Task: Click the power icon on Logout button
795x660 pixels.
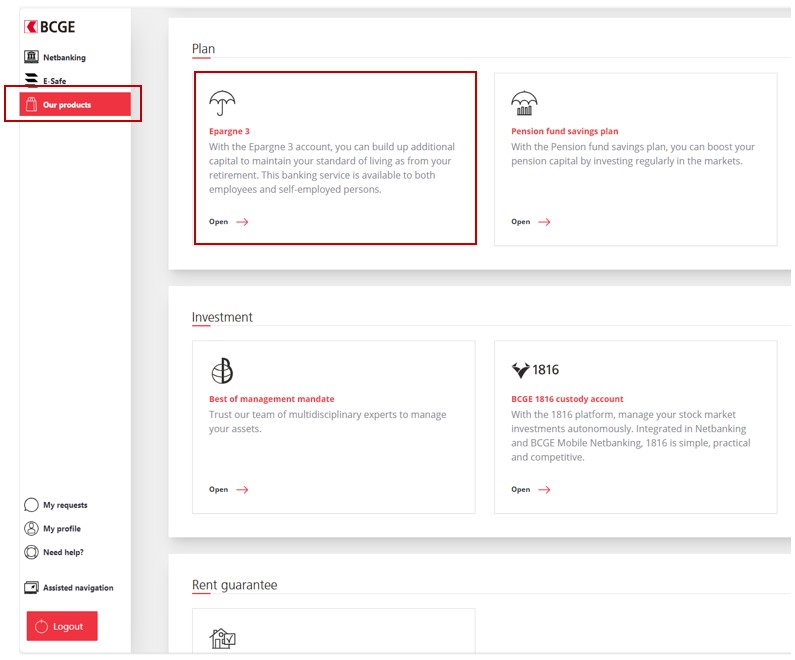Action: coord(41,627)
